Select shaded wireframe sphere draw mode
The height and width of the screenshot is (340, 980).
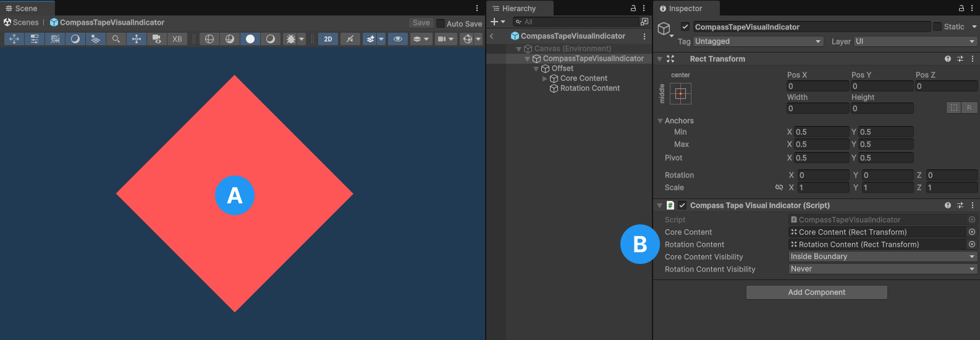pos(230,39)
